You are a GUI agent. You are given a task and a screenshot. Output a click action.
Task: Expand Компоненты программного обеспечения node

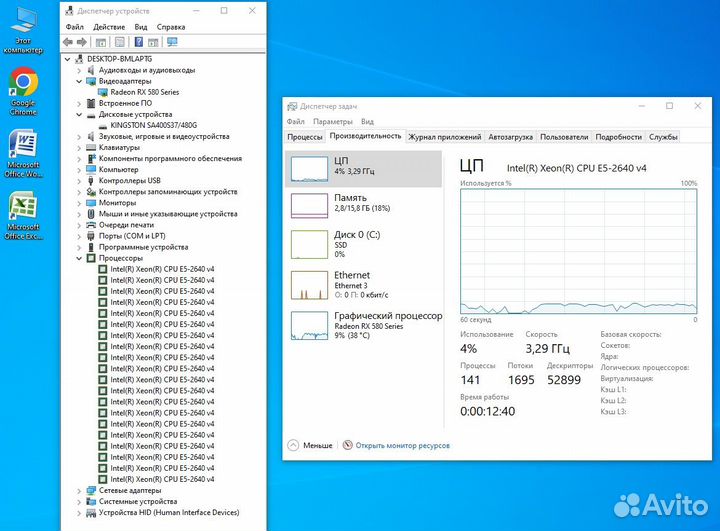tap(79, 158)
